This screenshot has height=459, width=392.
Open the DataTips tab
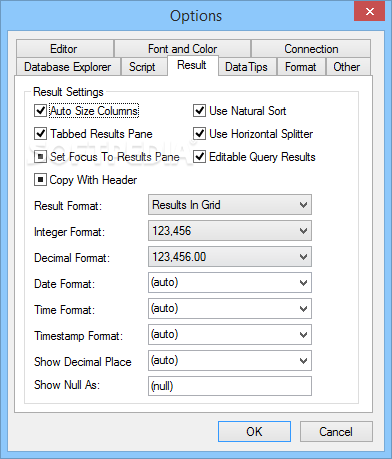[246, 67]
